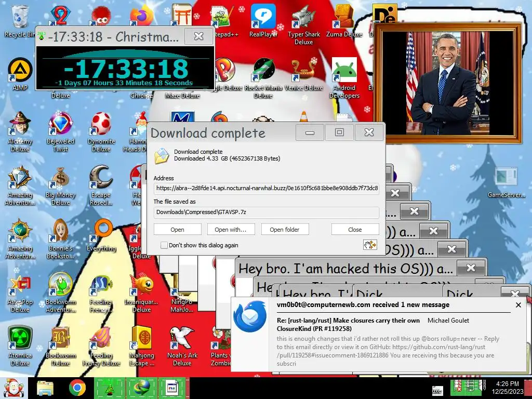The width and height of the screenshot is (532, 399).
Task: Click Open in Download complete dialog
Action: tap(177, 229)
